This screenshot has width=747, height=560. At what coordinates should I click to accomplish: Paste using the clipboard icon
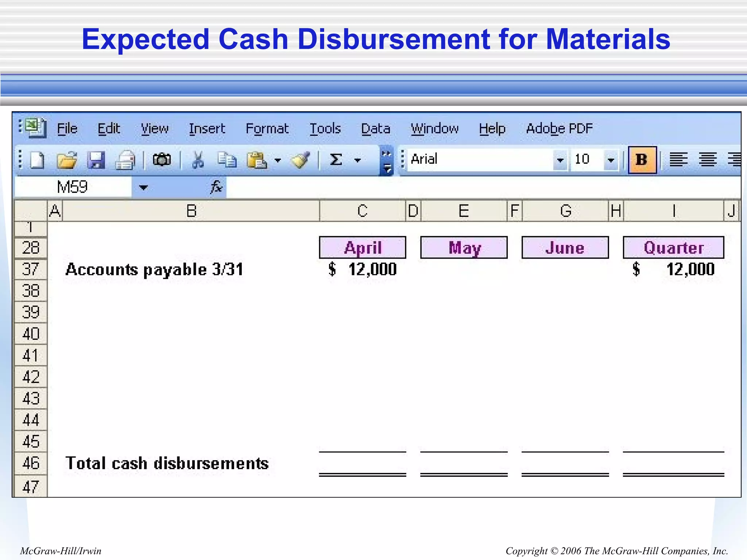click(x=257, y=160)
